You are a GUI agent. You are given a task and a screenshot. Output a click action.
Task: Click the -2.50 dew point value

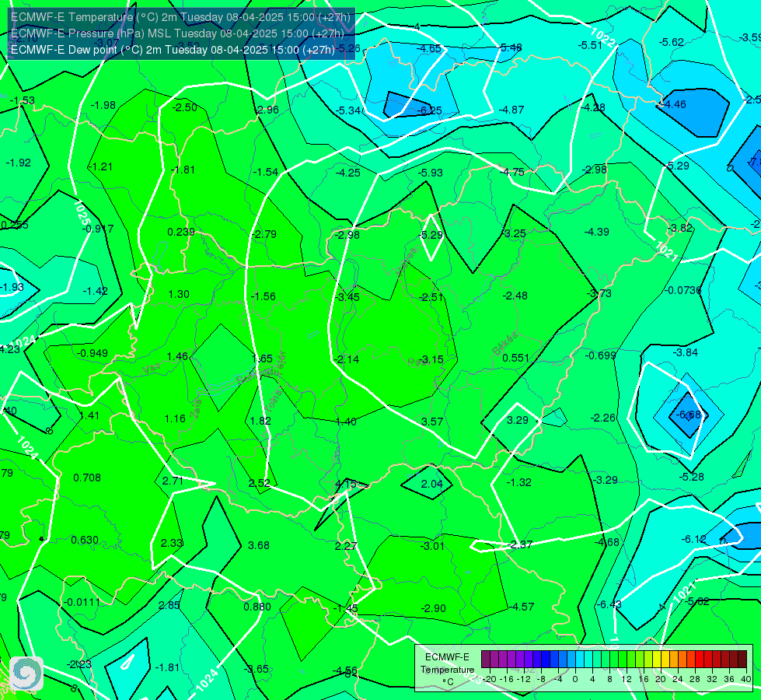[185, 108]
